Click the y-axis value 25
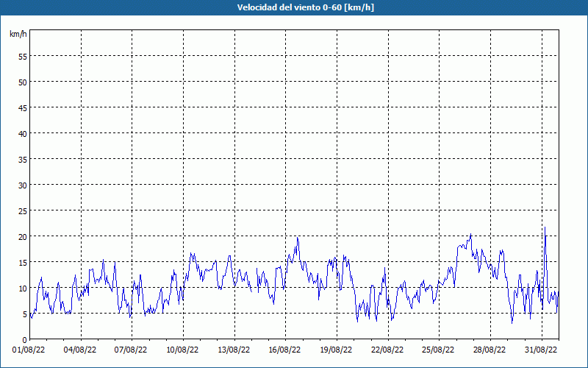This screenshot has height=368, width=588. coord(23,210)
